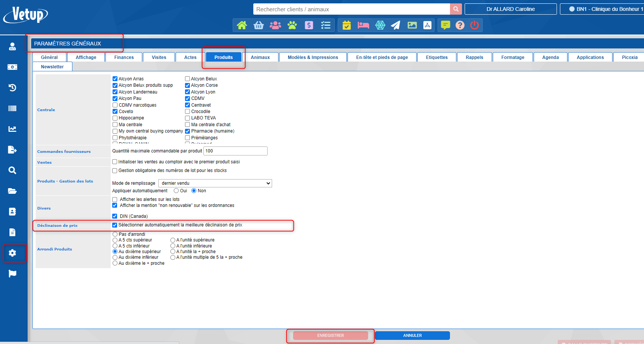This screenshot has width=644, height=344.
Task: Open the finances dollar icon
Action: point(309,25)
